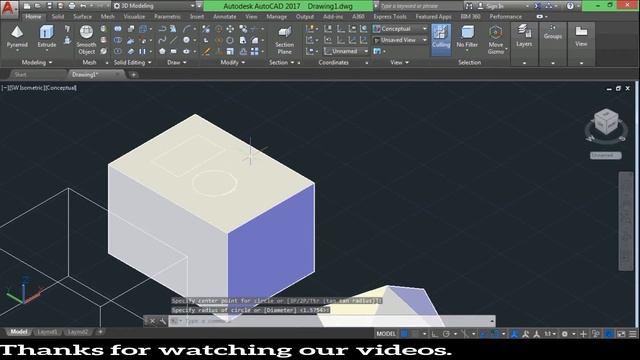Add a new drawing tab with plus
Image resolution: width=640 pixels, height=360 pixels.
click(133, 75)
